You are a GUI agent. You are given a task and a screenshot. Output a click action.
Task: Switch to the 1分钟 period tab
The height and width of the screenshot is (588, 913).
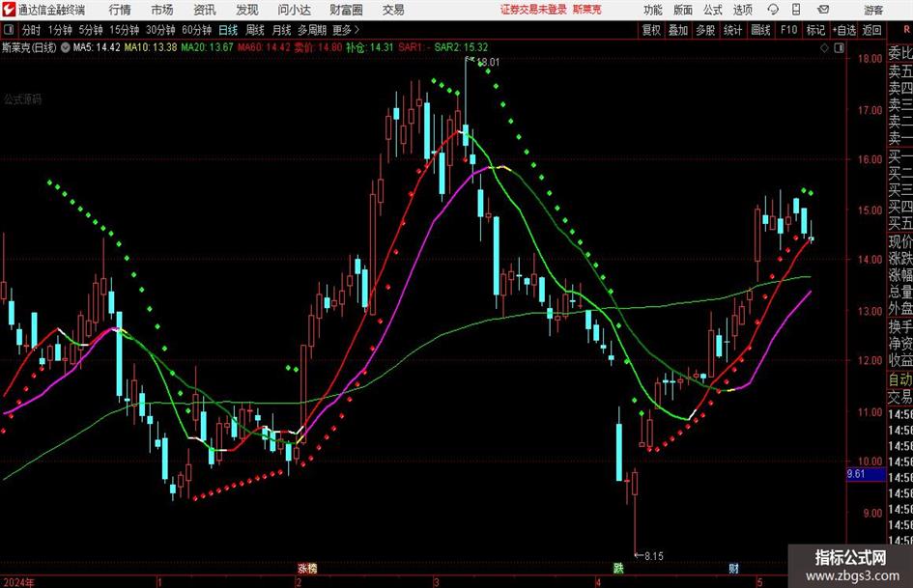[x=59, y=30]
